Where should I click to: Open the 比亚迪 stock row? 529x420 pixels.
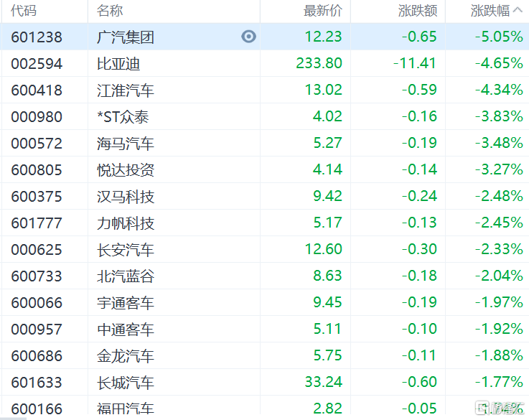[264, 63]
